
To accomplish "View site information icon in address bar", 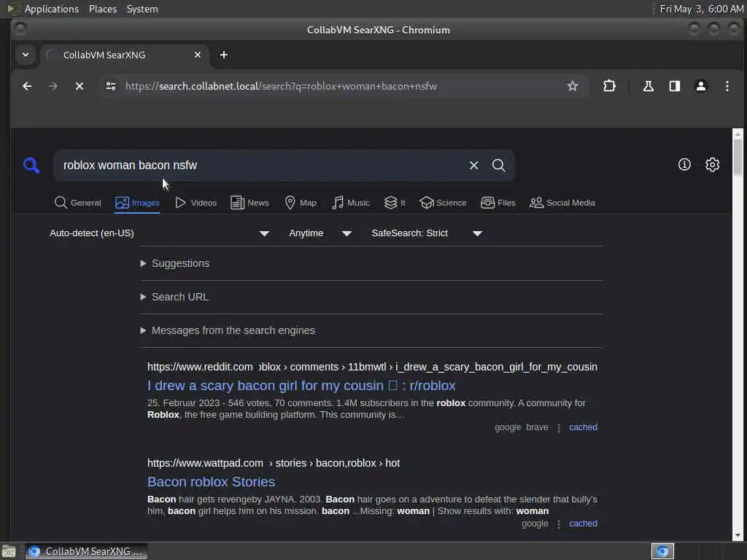I will click(111, 86).
